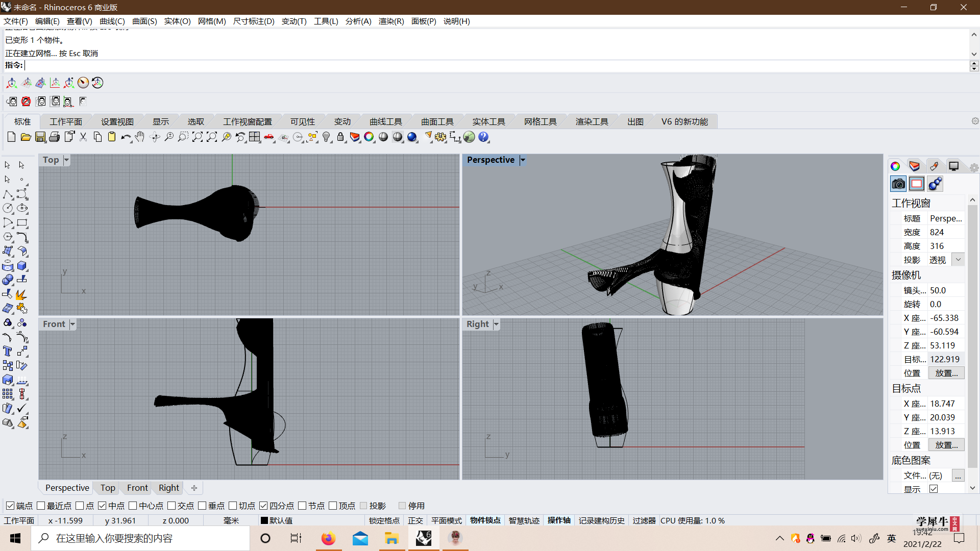Click the light bulb Hide objects icon
This screenshot has width=980, height=551.
pos(327,137)
